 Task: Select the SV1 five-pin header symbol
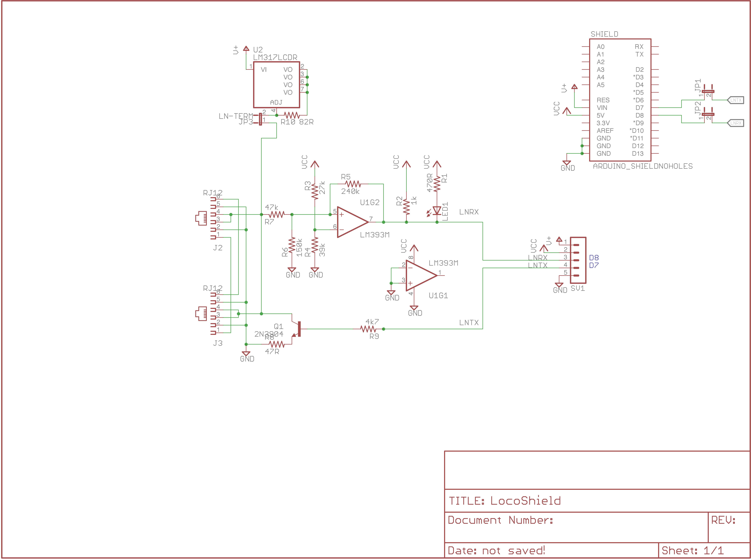click(x=578, y=260)
